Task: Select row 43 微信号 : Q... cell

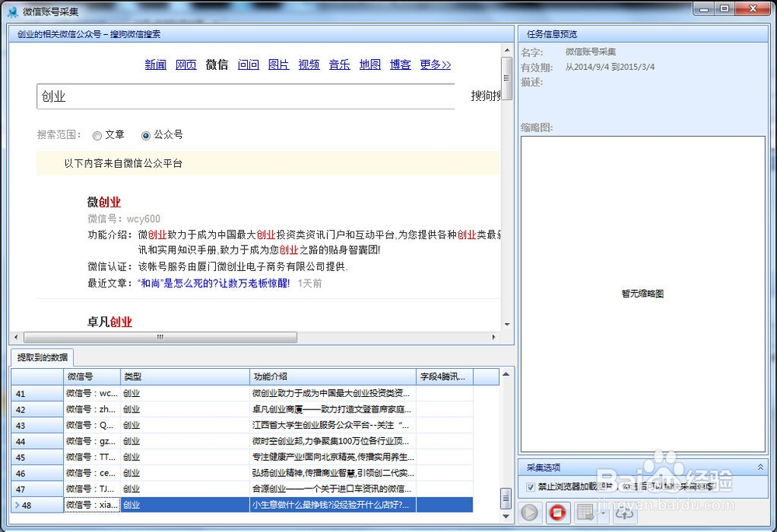Action: [x=92, y=426]
